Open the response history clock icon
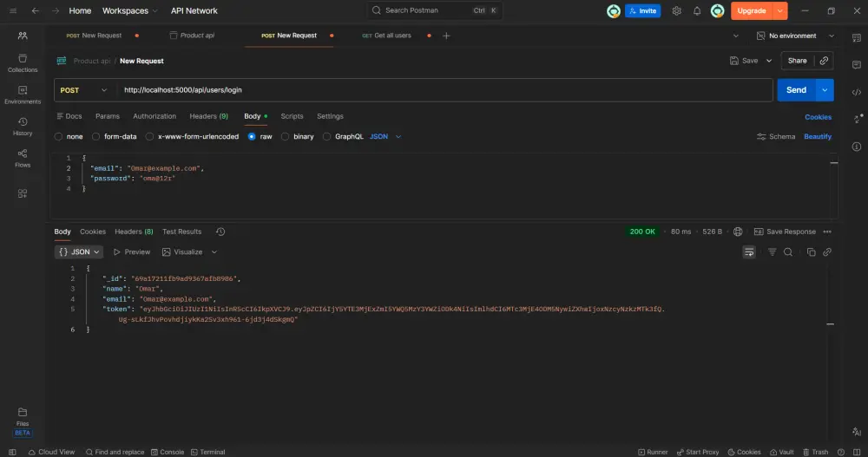The image size is (868, 457). [220, 232]
